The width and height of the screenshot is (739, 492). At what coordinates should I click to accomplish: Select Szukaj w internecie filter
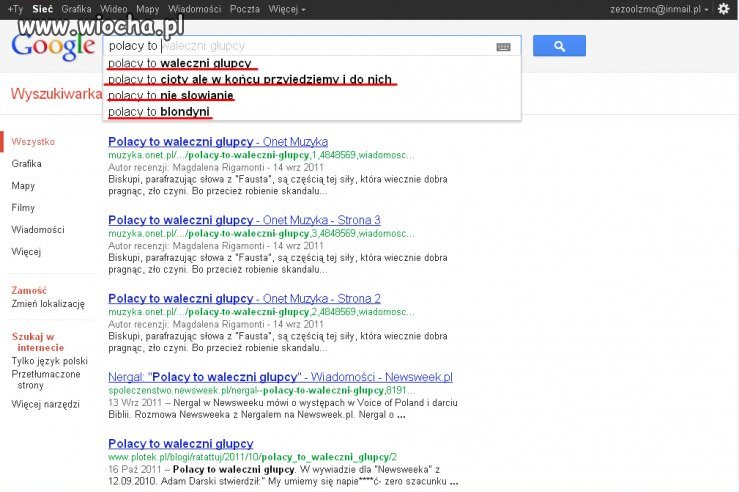[x=37, y=342]
